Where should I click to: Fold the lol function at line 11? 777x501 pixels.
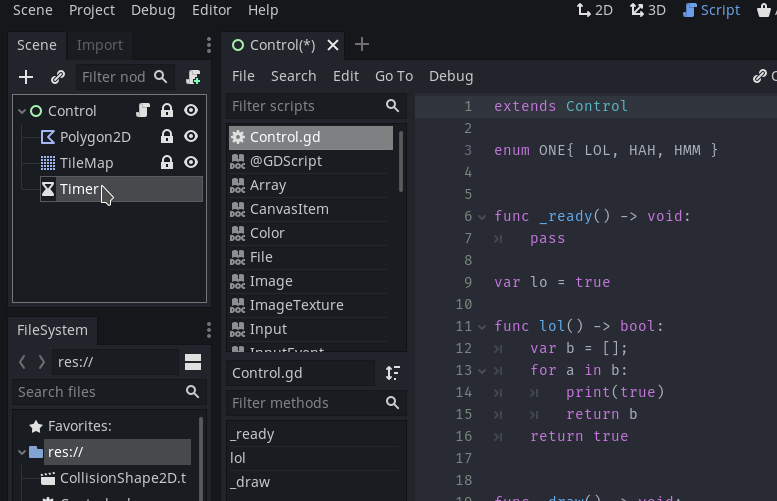pyautogui.click(x=482, y=327)
